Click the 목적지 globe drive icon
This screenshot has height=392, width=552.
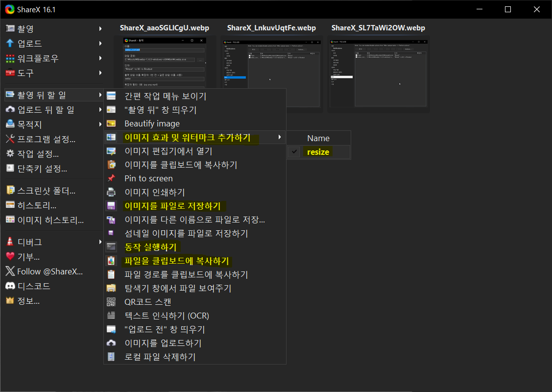10,124
